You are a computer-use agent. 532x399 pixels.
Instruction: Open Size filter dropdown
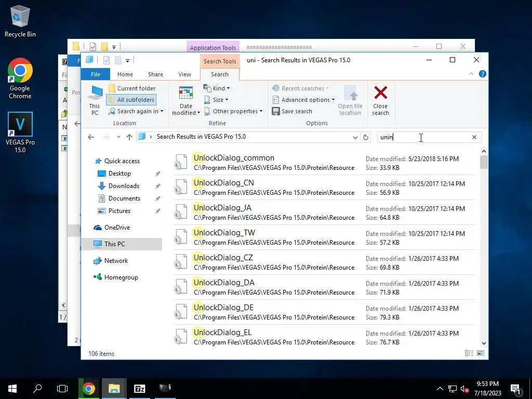216,100
